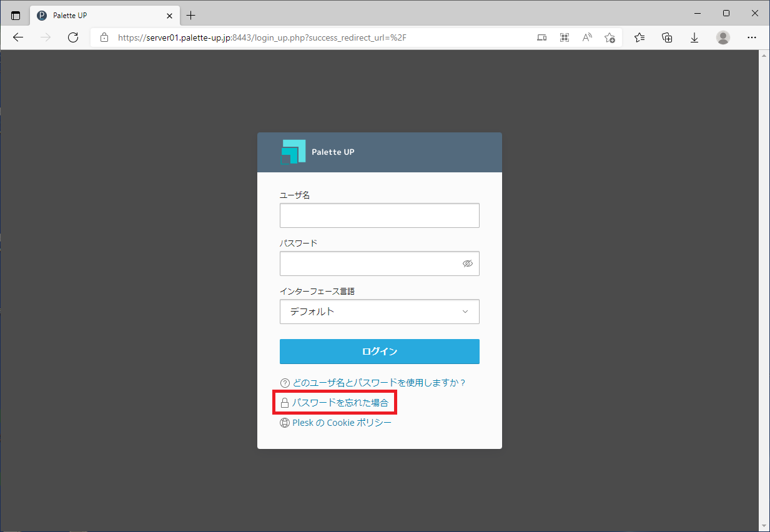Click パスワードを忘れた場合 link
The width and height of the screenshot is (770, 532).
(340, 403)
